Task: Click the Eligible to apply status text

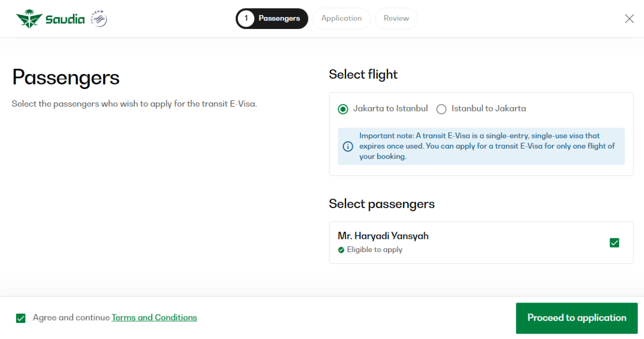Action: point(375,250)
